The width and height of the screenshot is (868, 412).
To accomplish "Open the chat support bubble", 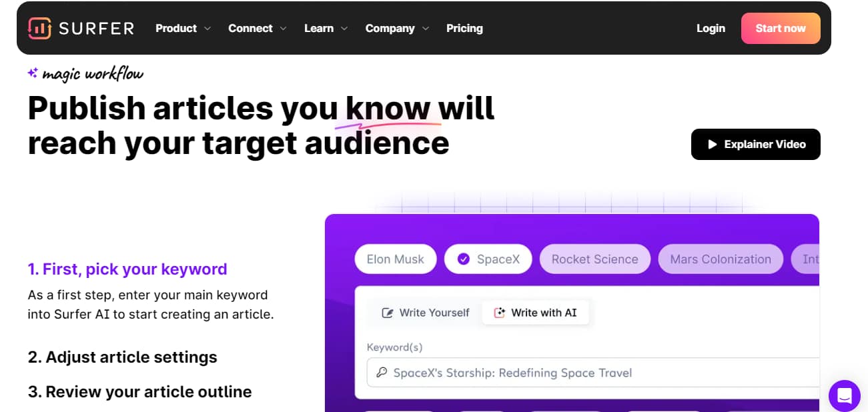I will point(844,396).
